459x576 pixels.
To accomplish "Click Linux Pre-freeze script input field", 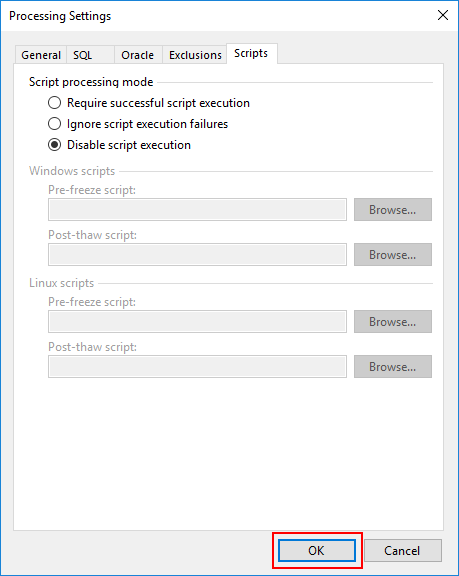I will (x=197, y=322).
